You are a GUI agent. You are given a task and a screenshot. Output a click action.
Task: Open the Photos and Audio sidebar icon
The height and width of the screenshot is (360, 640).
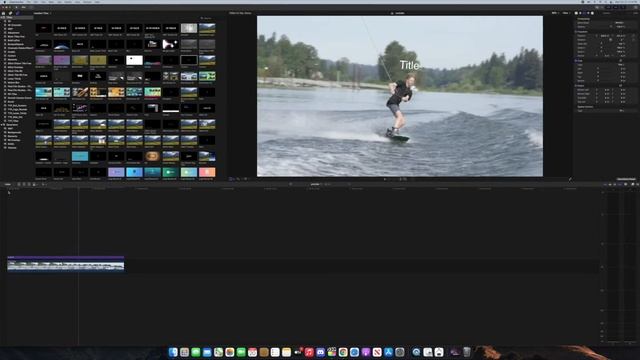[x=11, y=13]
